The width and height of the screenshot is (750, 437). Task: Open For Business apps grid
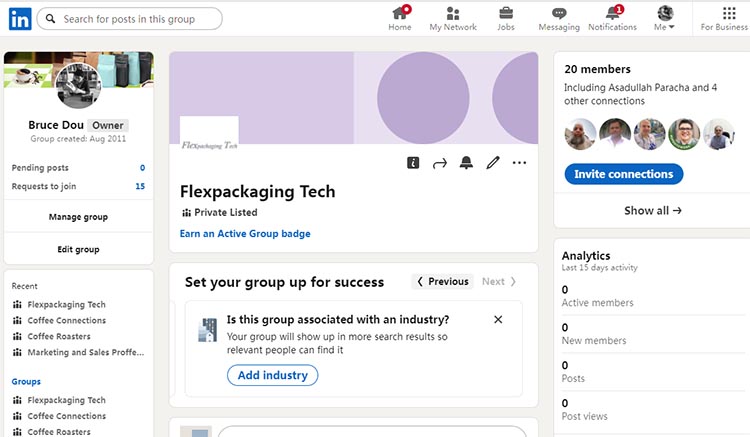point(724,19)
